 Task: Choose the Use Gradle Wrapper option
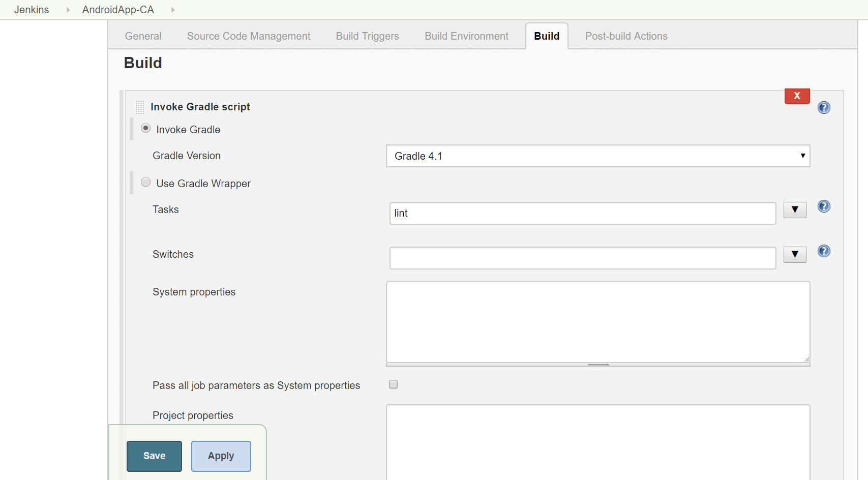146,183
